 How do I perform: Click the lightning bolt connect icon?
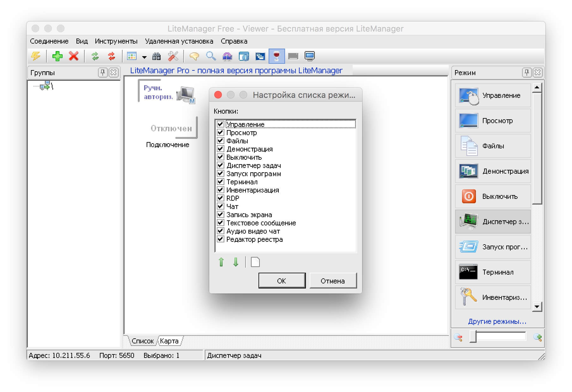pyautogui.click(x=36, y=56)
